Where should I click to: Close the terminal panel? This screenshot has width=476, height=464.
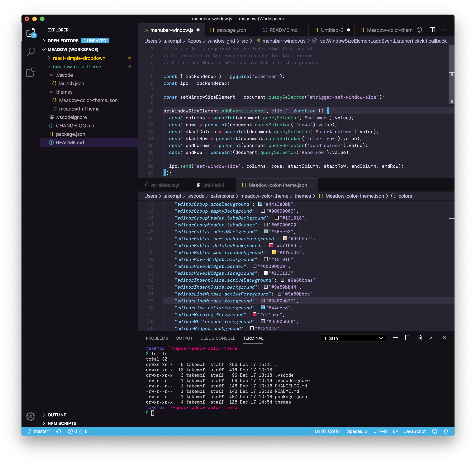pos(444,338)
